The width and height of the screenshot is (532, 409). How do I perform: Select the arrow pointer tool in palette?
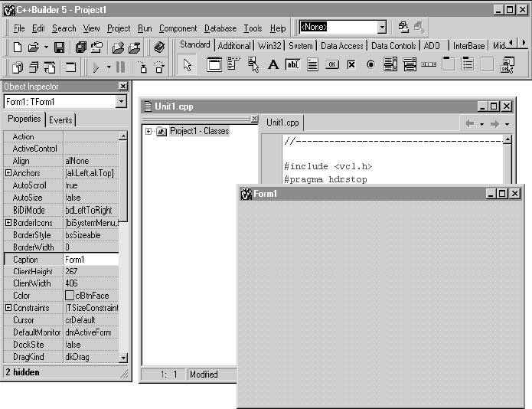point(188,64)
